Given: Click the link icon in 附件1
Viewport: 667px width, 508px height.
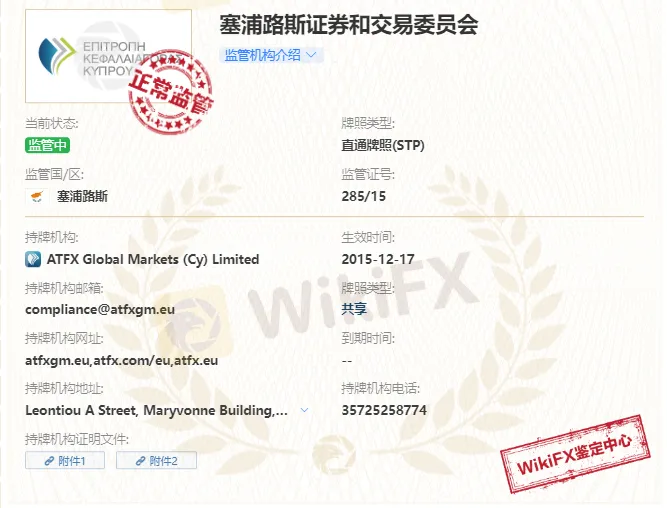Looking at the screenshot, I should tap(46, 461).
